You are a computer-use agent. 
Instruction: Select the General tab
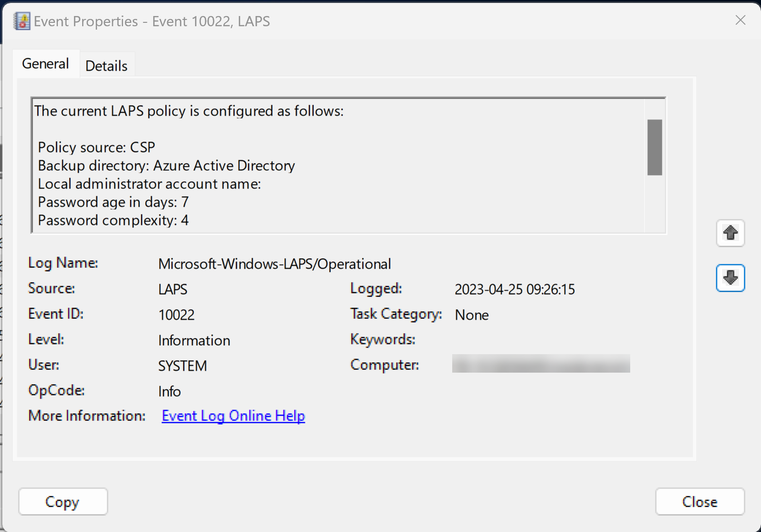click(x=46, y=64)
